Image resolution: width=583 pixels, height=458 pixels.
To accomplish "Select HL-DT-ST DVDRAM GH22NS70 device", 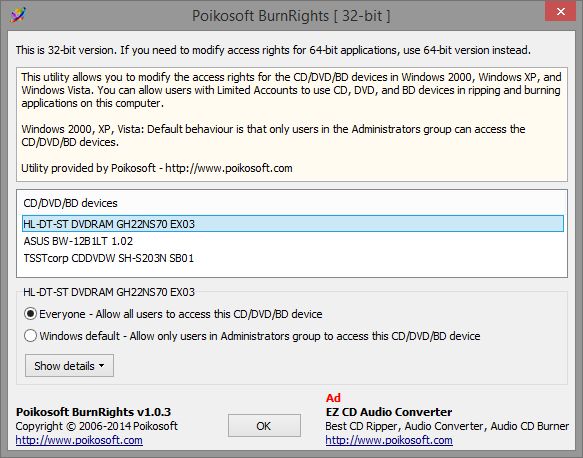I will pos(293,224).
